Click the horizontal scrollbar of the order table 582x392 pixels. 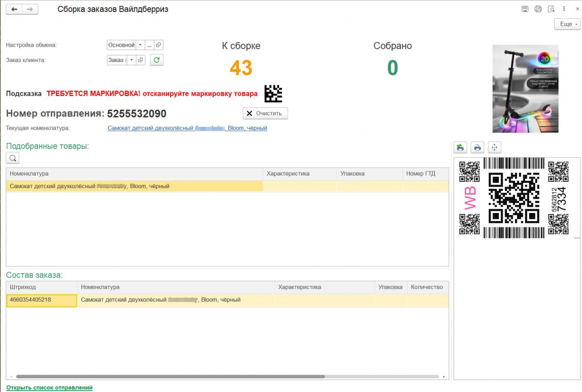tap(171, 377)
